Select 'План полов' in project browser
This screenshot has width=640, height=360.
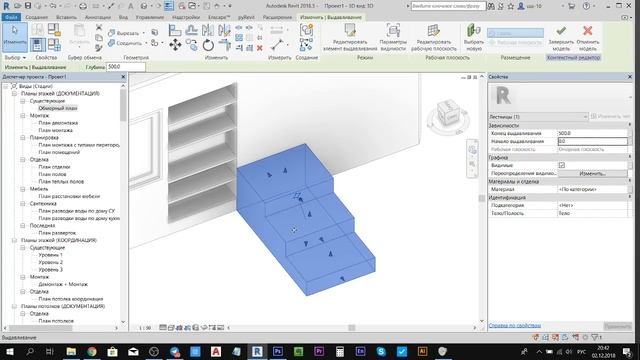[52, 174]
